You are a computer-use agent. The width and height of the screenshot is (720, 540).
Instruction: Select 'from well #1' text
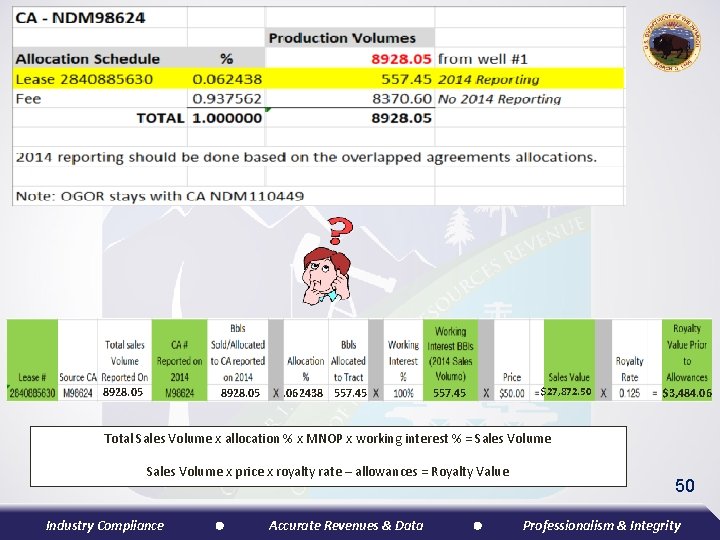[483, 59]
